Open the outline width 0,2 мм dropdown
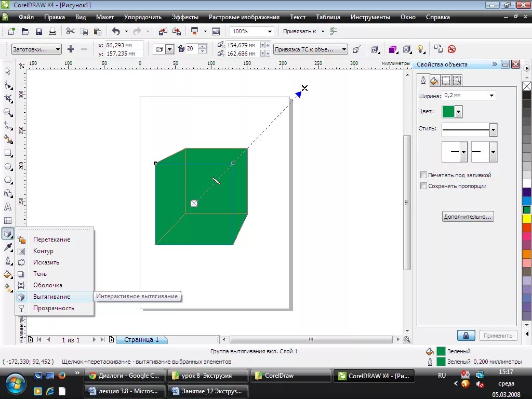Viewport: 532px width, 399px height. click(x=491, y=96)
